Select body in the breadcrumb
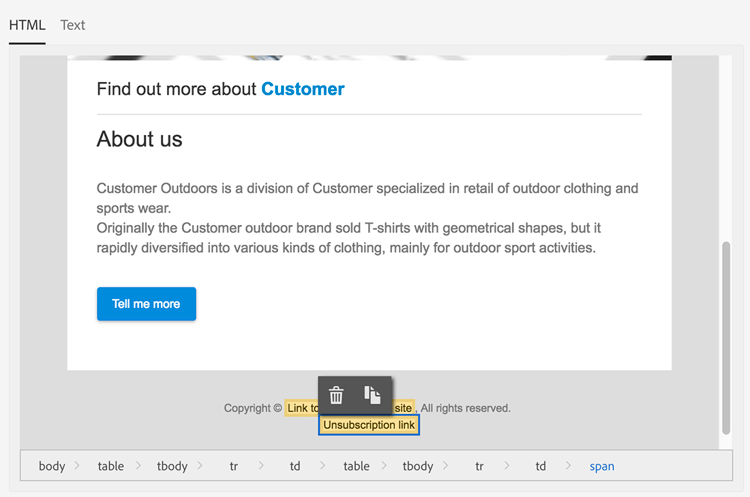This screenshot has width=750, height=497. (x=52, y=466)
